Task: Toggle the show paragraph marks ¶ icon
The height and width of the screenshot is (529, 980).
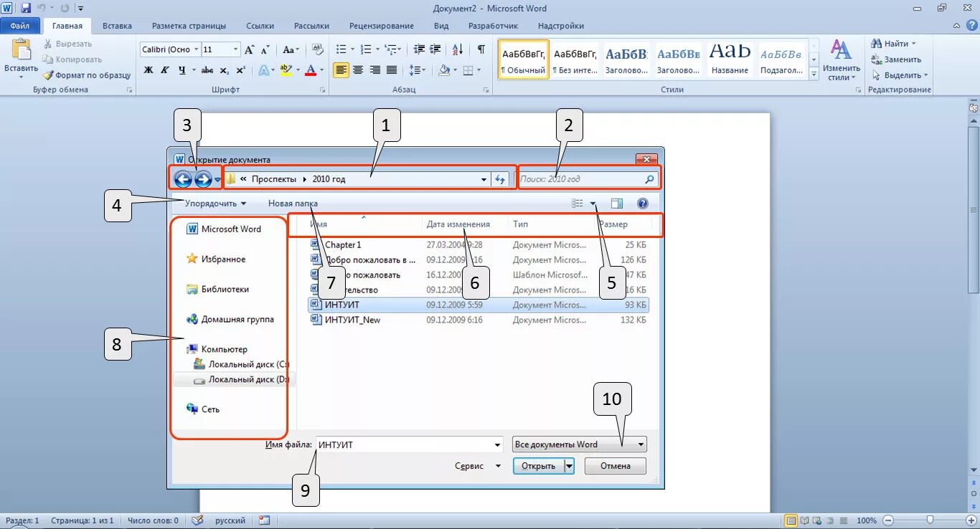Action: point(481,49)
